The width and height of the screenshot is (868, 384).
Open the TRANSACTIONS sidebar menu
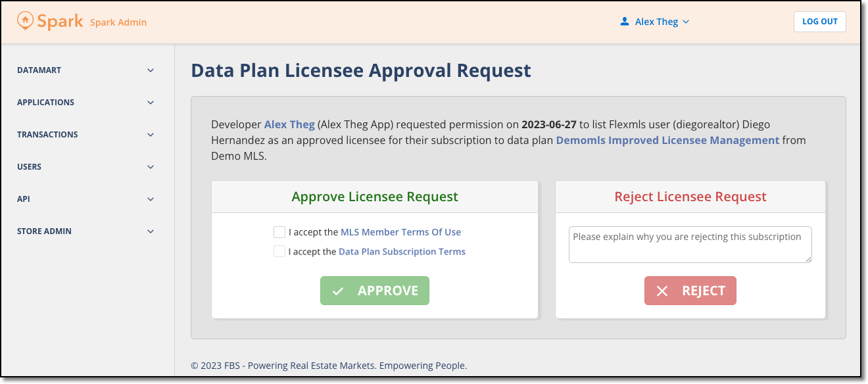[x=86, y=135]
